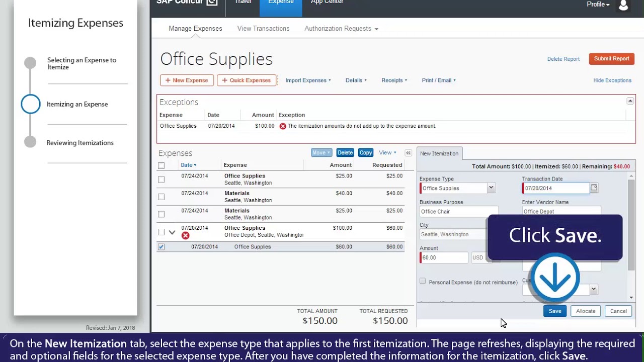Open the Receipts dropdown

click(394, 80)
